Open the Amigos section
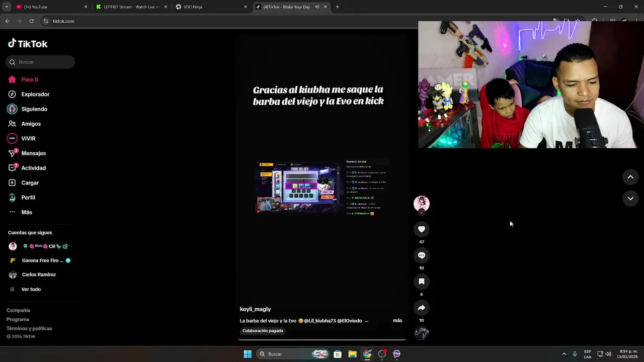This screenshot has height=362, width=644. point(25,124)
